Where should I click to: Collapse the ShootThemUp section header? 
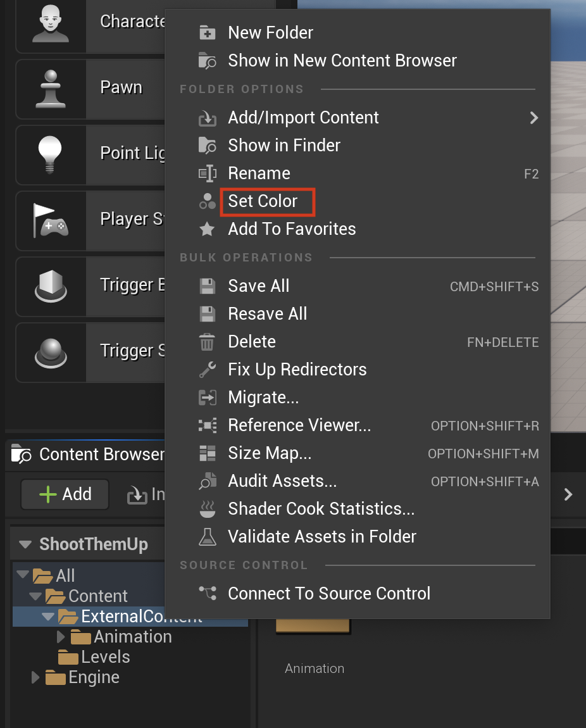[25, 544]
